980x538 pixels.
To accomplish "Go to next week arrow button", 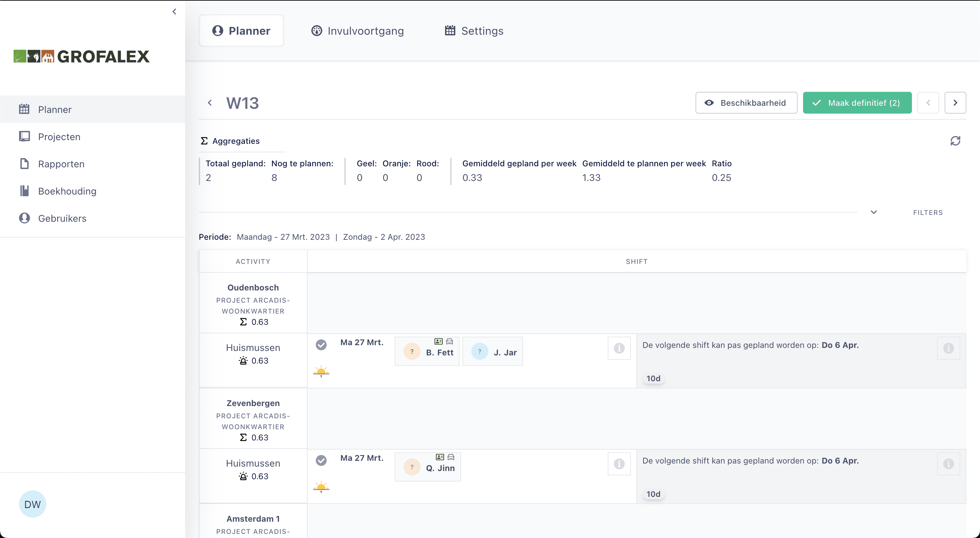I will (x=955, y=103).
